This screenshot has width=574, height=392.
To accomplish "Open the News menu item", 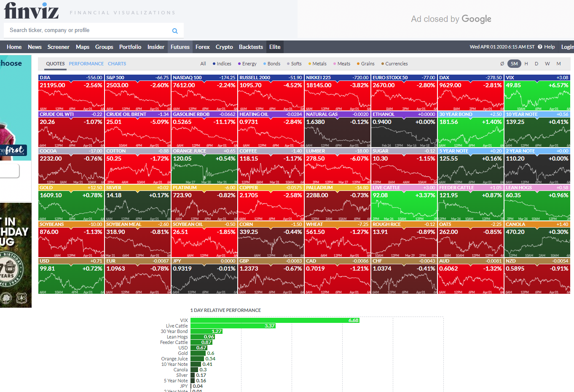I will (35, 47).
